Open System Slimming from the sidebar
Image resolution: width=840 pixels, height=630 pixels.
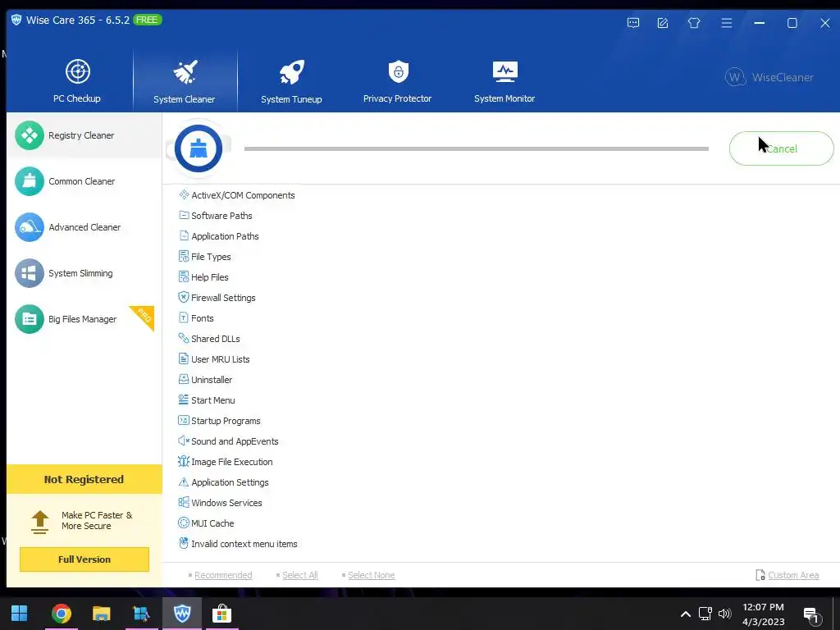(x=84, y=273)
